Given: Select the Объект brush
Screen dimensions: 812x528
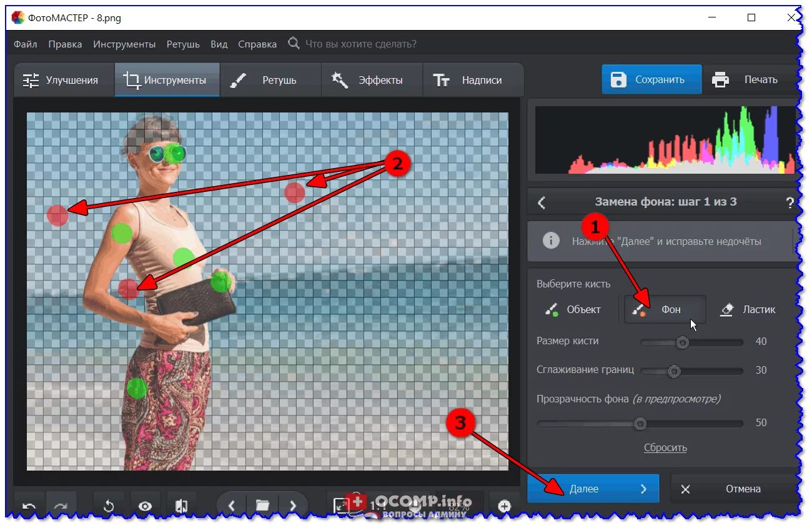Looking at the screenshot, I should tap(573, 309).
